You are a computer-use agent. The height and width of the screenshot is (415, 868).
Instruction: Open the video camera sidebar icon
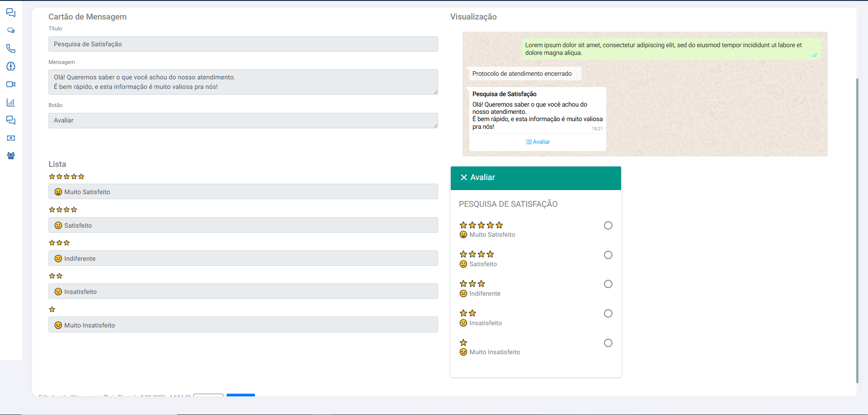coord(11,84)
